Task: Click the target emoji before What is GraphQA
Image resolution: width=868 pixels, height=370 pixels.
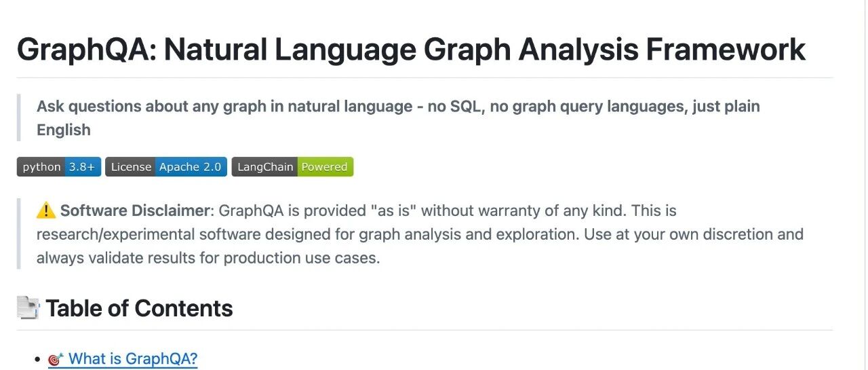Action: [x=56, y=359]
